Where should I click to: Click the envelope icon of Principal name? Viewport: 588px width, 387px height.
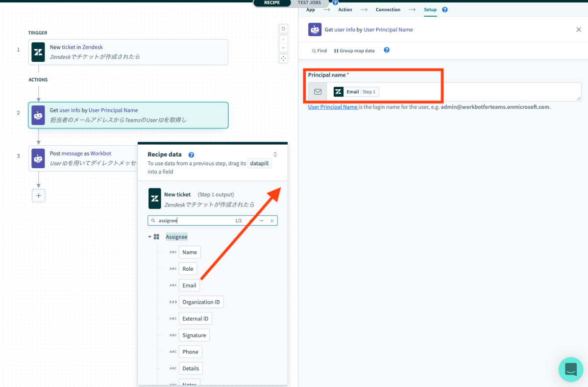tap(318, 92)
